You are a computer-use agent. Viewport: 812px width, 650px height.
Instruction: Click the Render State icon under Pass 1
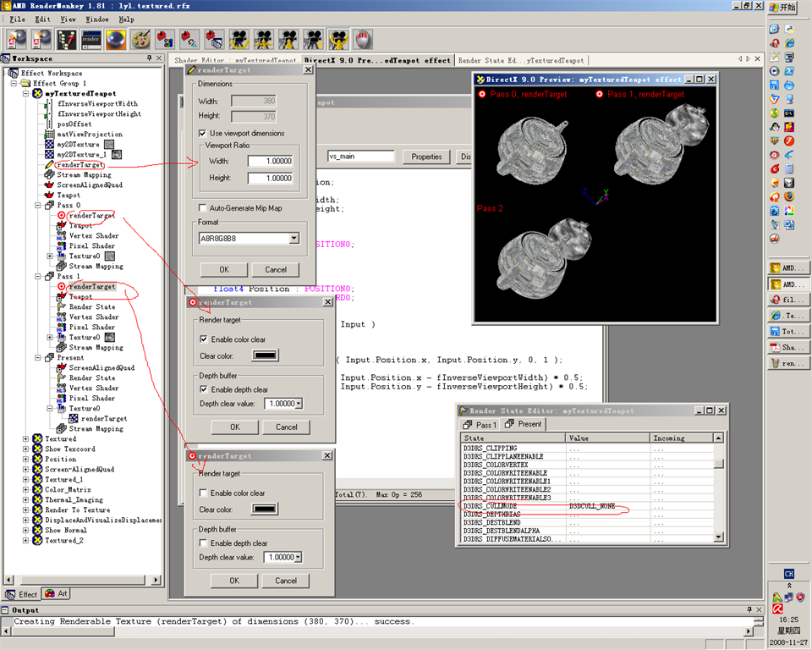pos(62,307)
